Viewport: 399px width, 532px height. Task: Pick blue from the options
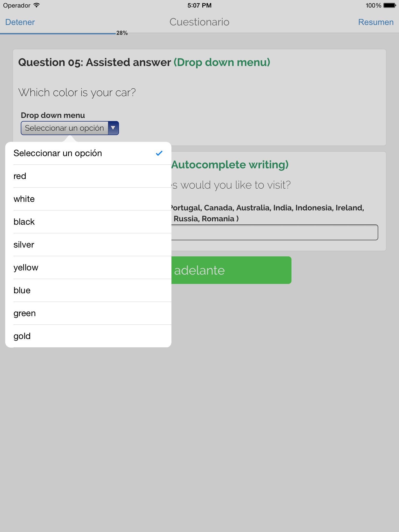pos(88,290)
